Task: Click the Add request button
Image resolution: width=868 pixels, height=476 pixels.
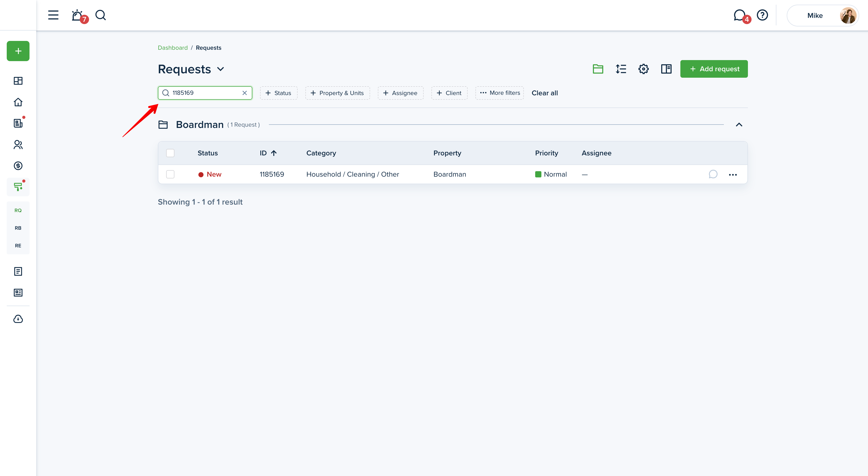Action: 714,69
